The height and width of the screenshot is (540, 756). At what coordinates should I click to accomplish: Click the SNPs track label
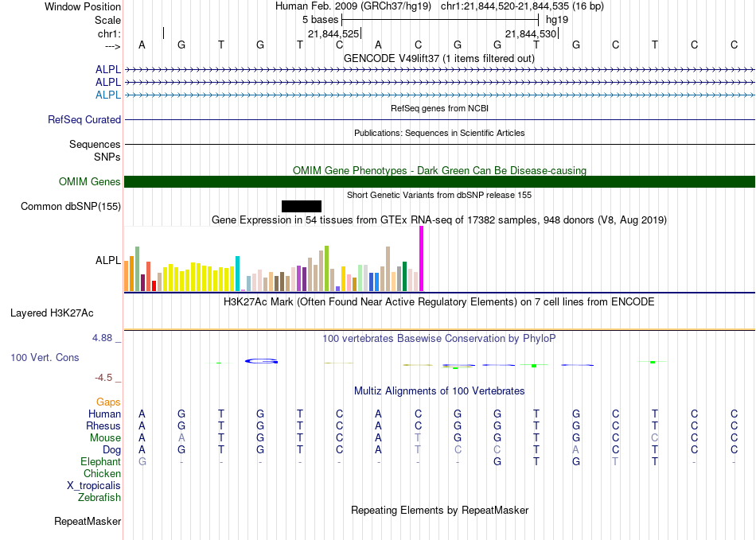[107, 157]
